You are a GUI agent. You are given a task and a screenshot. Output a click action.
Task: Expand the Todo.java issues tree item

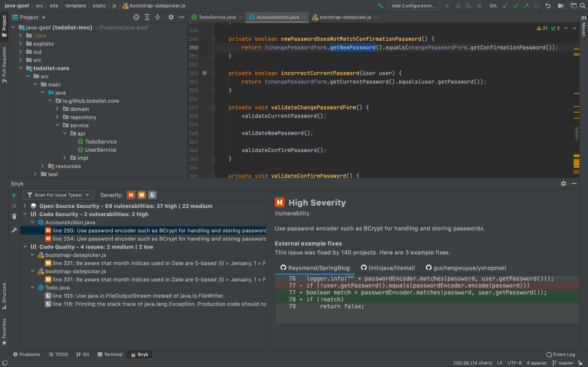[34, 287]
